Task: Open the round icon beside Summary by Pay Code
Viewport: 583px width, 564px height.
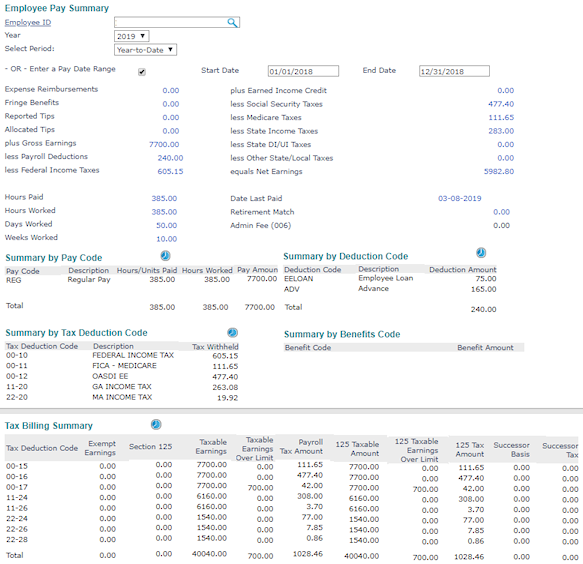Action: [x=165, y=256]
